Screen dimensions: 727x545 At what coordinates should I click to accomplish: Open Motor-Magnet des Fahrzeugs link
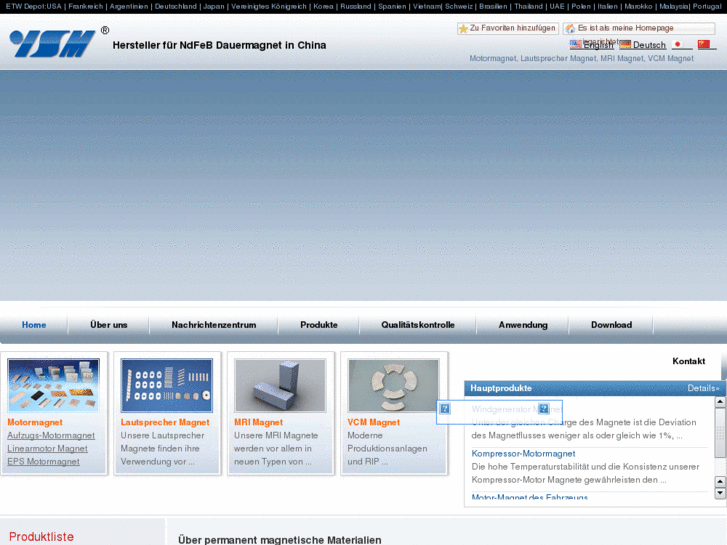coord(529,497)
